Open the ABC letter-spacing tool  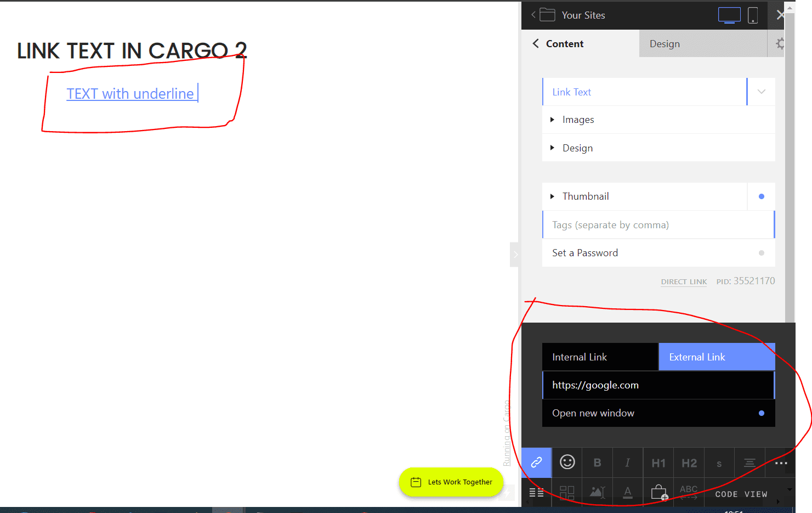point(689,492)
